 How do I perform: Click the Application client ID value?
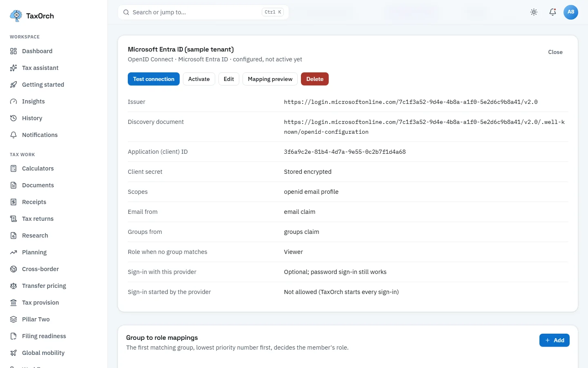[345, 152]
